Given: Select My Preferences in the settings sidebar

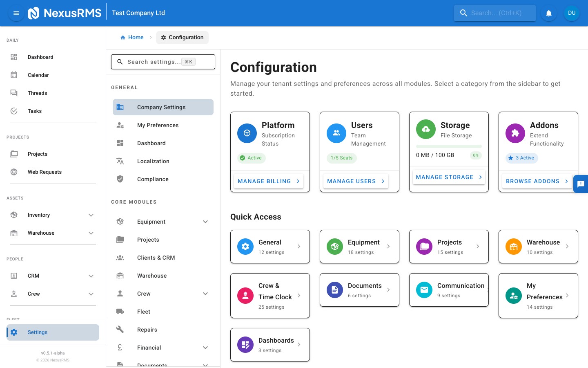Looking at the screenshot, I should click(x=158, y=125).
